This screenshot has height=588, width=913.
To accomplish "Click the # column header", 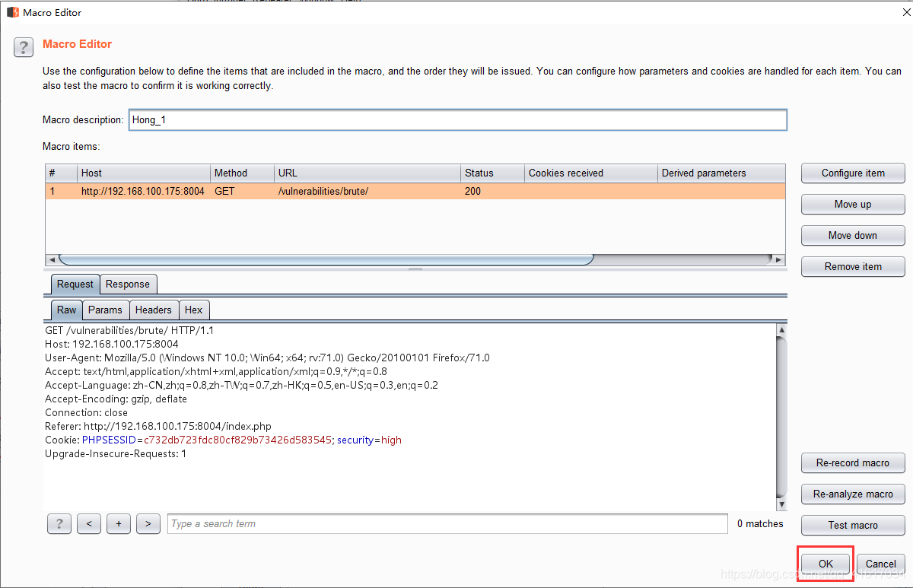I will (62, 173).
